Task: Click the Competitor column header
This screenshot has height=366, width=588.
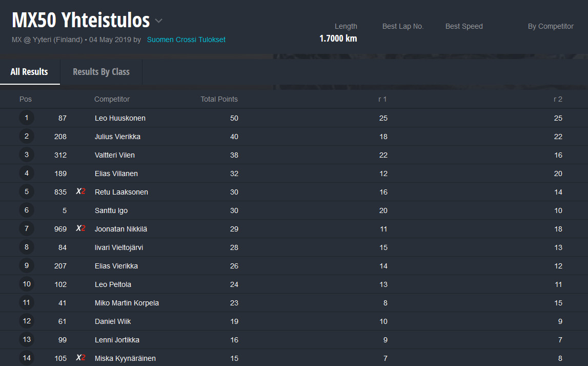Action: pos(112,99)
